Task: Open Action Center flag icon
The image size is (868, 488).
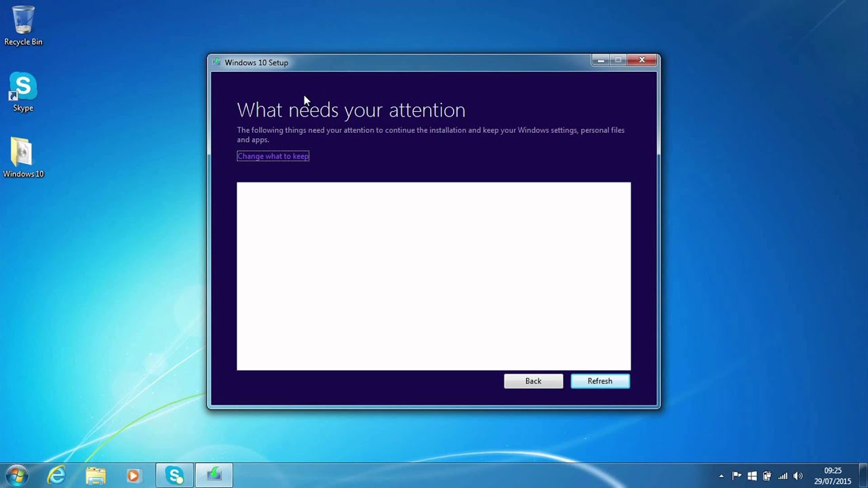Action: click(x=736, y=476)
